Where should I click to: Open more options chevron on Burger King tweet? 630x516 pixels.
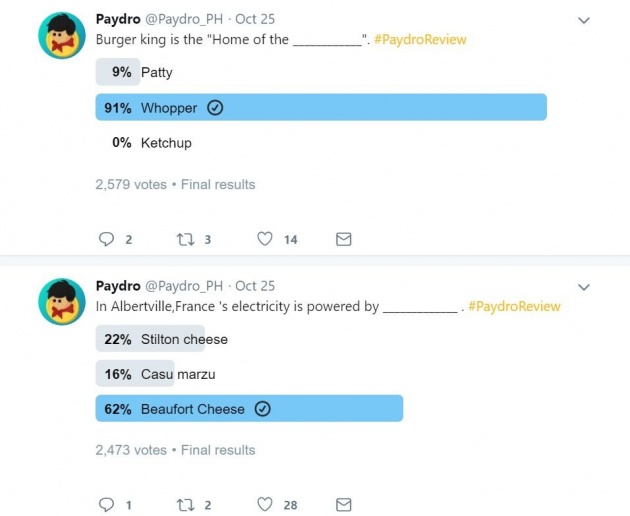583,20
